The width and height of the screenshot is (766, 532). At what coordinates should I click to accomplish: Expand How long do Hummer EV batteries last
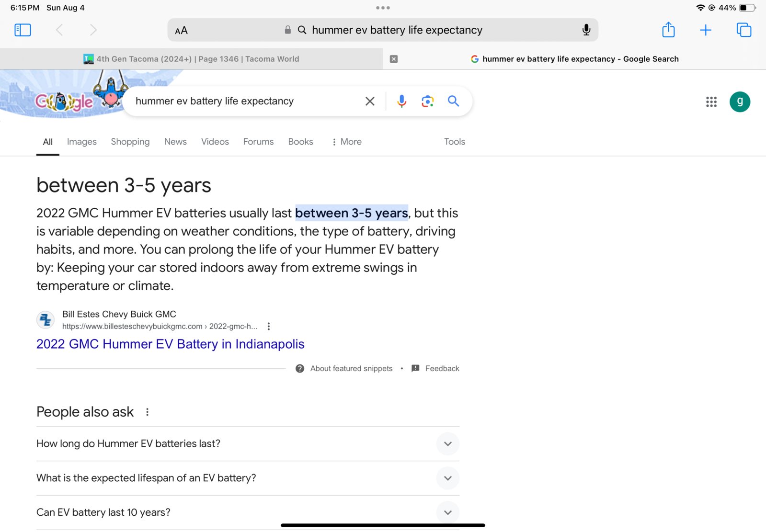[248, 444]
